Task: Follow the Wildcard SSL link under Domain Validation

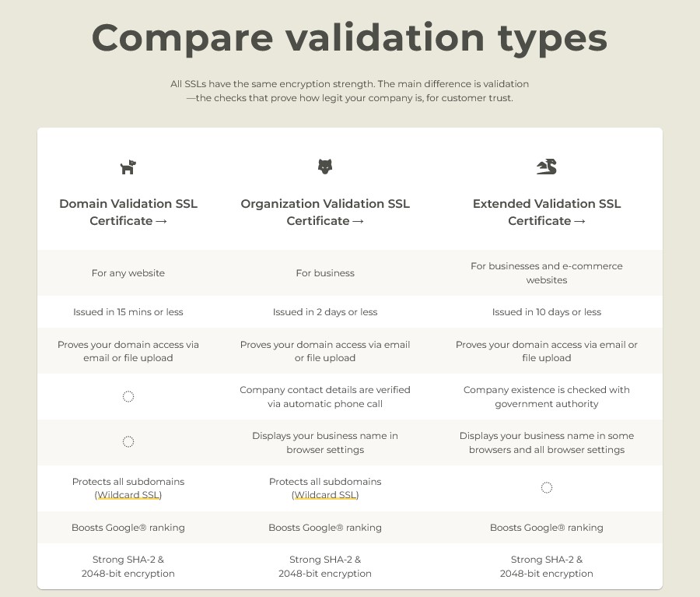Action: [128, 495]
